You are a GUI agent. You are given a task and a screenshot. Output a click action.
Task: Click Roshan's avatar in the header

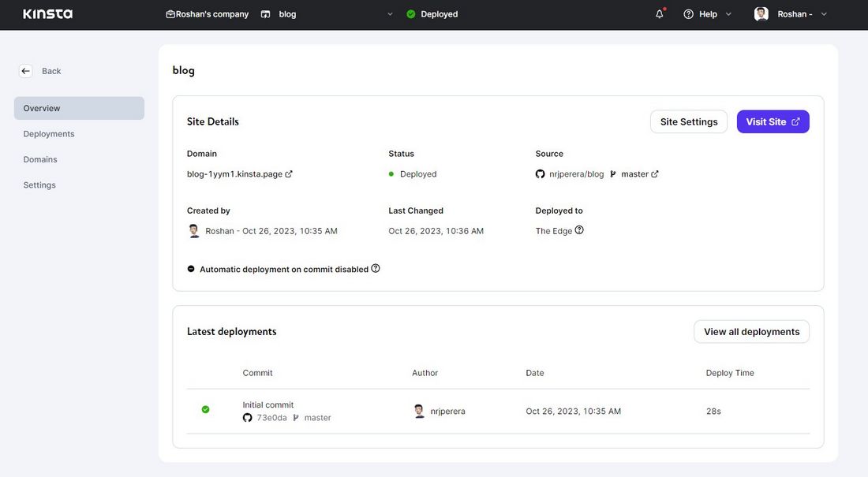pos(761,14)
